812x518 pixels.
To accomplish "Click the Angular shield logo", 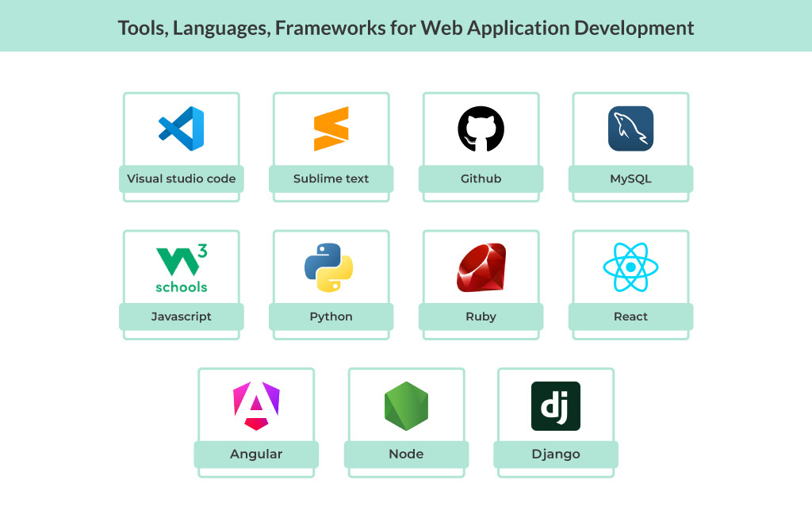I will tap(256, 405).
